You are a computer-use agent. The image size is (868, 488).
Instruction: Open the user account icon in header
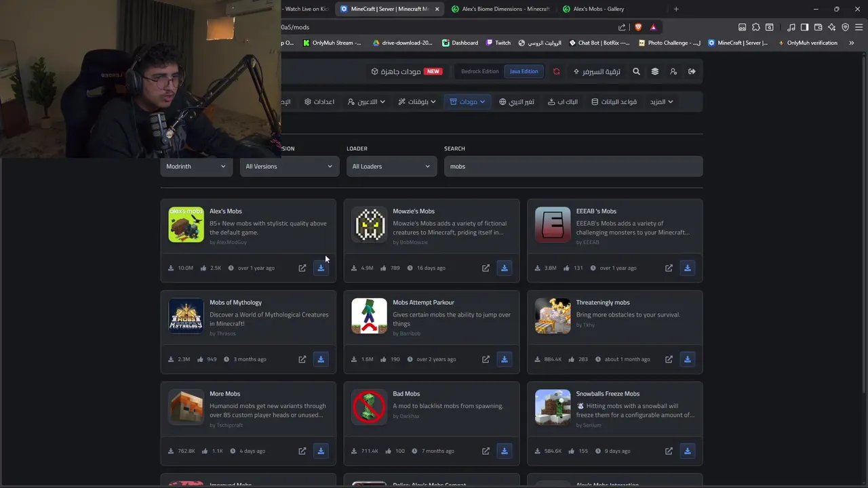(x=673, y=71)
